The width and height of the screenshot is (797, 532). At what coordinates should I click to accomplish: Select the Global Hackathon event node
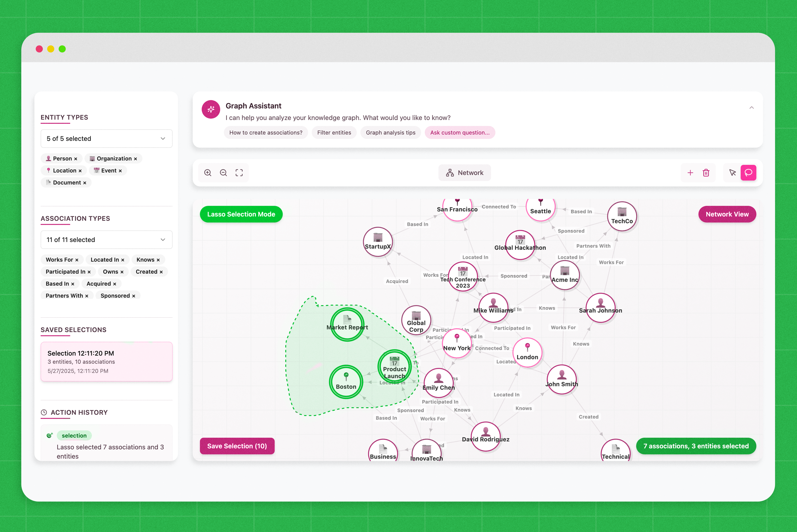[520, 245]
